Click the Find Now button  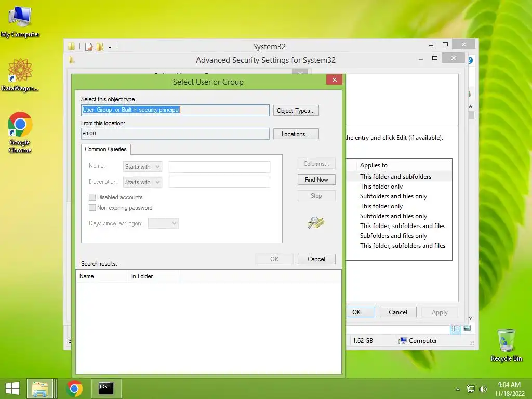click(316, 179)
